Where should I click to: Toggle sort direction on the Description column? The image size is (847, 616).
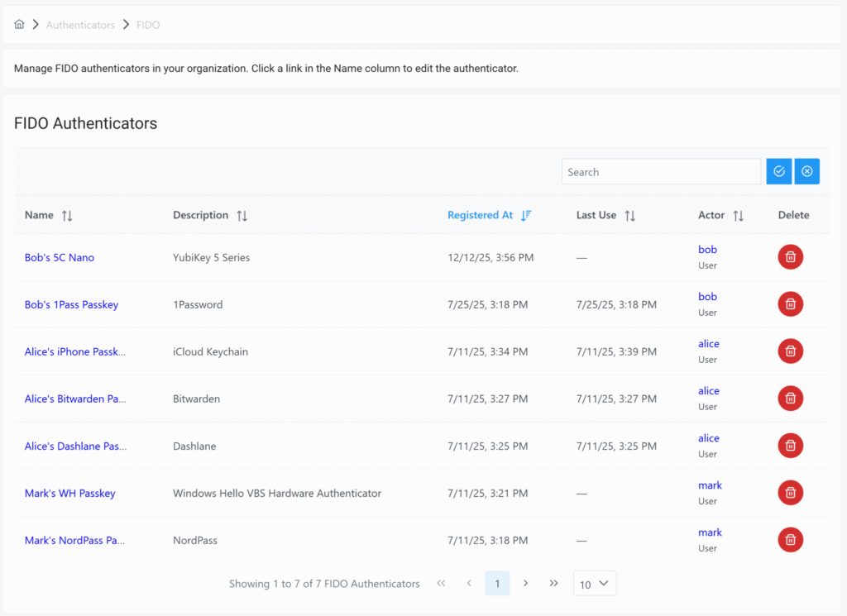point(243,215)
